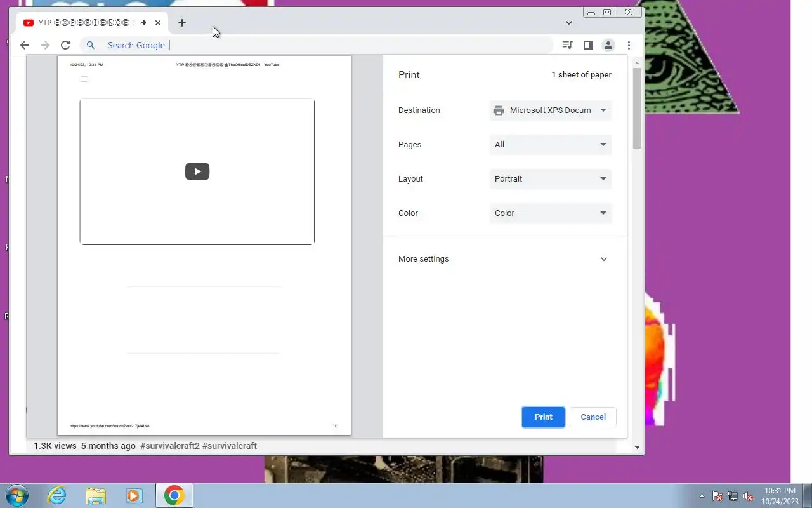
Task: Click the #survivalcraft2 hashtag link
Action: tap(170, 446)
